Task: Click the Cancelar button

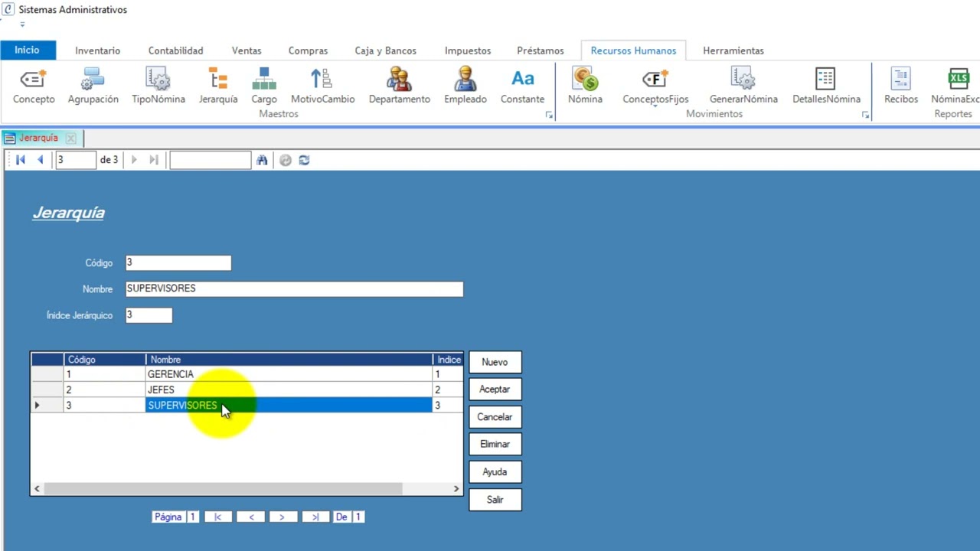Action: (x=495, y=417)
